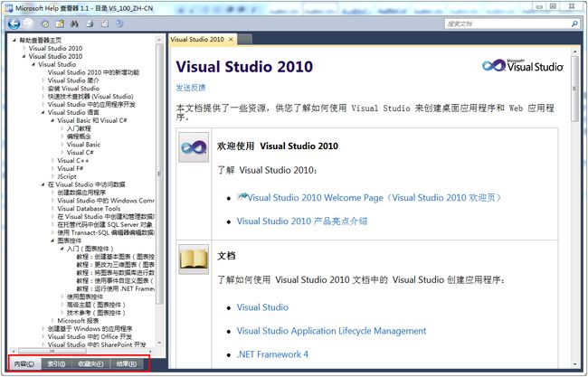This screenshot has width=588, height=377.
Task: Click the page preview toolbar icon
Action: point(105,24)
